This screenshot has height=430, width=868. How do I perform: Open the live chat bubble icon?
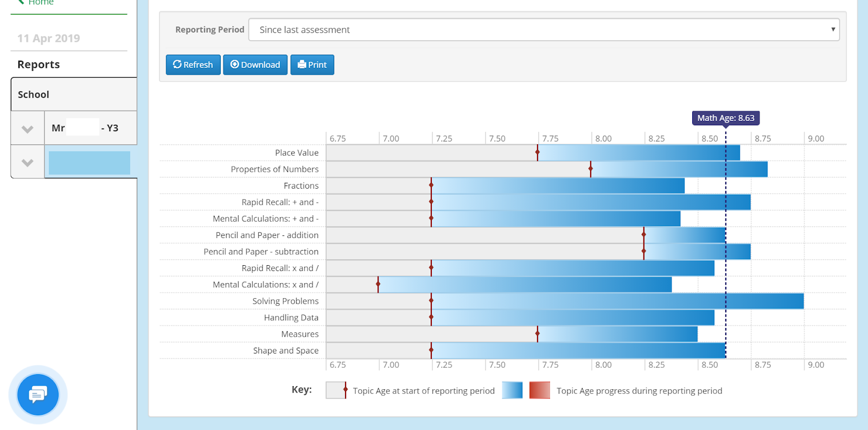37,395
